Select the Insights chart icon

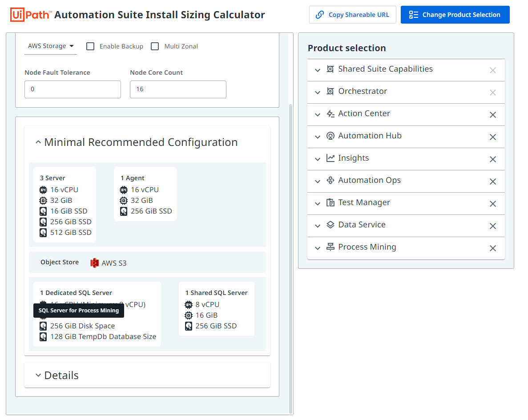tap(330, 159)
